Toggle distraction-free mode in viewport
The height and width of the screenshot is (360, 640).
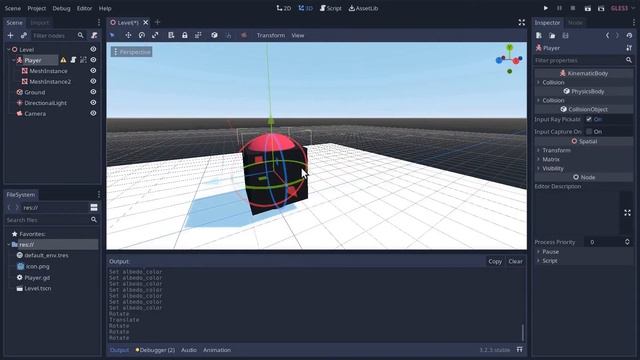(522, 22)
